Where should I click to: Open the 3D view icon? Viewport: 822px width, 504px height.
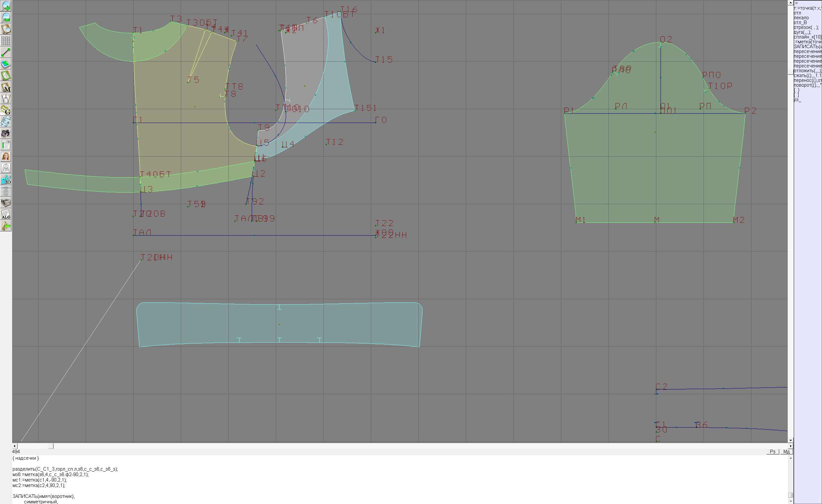(6, 180)
